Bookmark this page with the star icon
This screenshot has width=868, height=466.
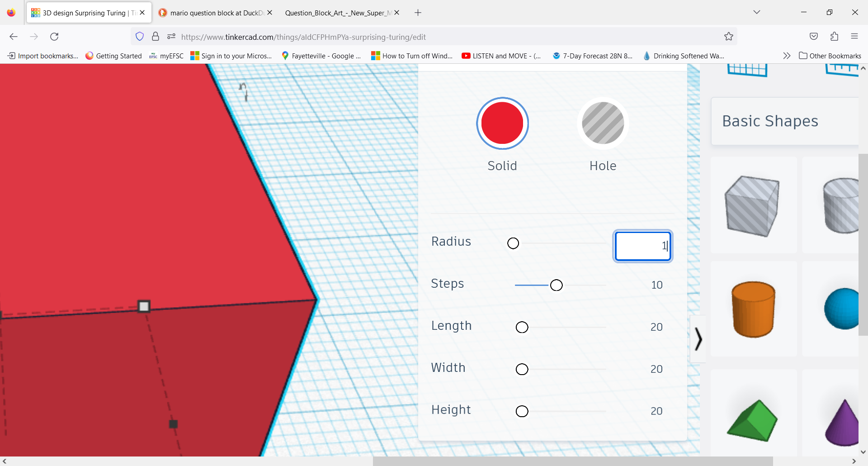[x=729, y=37]
